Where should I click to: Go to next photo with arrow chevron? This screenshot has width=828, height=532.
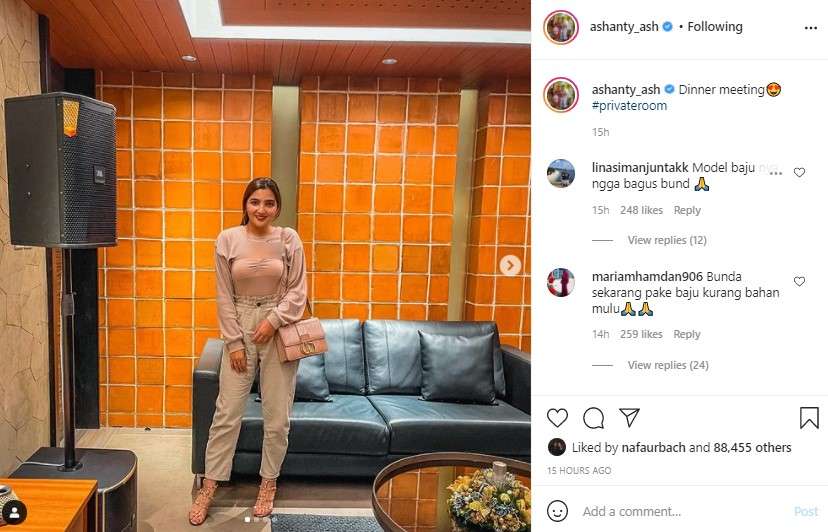[x=510, y=265]
